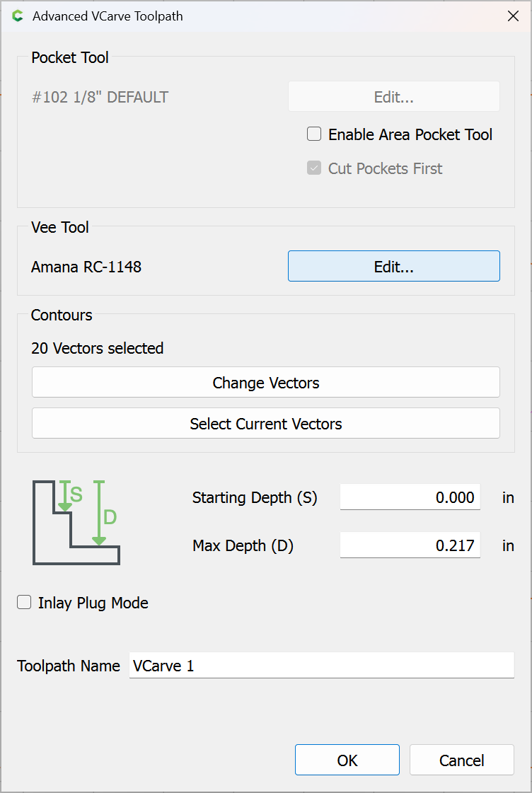Click the green S arrow in depth diagram

coord(65,496)
